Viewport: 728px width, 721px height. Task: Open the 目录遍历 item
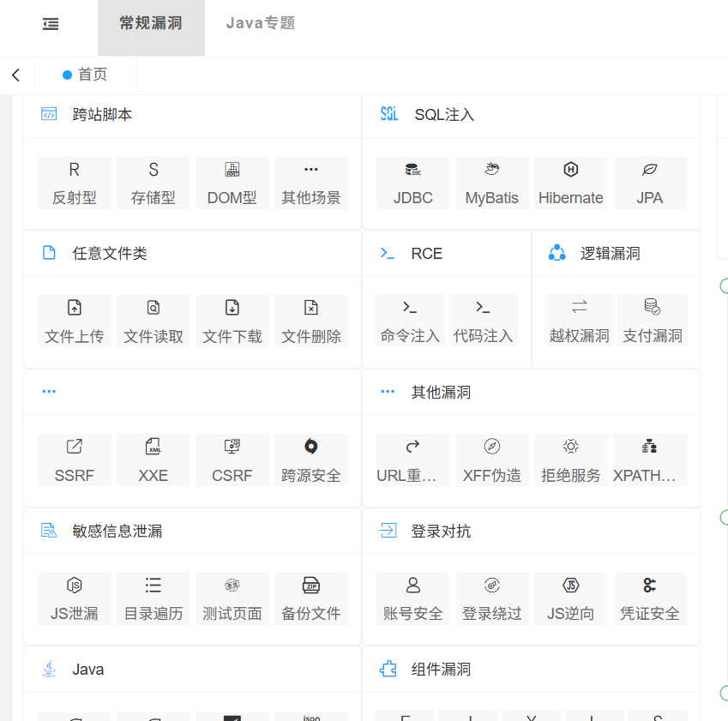click(x=153, y=598)
